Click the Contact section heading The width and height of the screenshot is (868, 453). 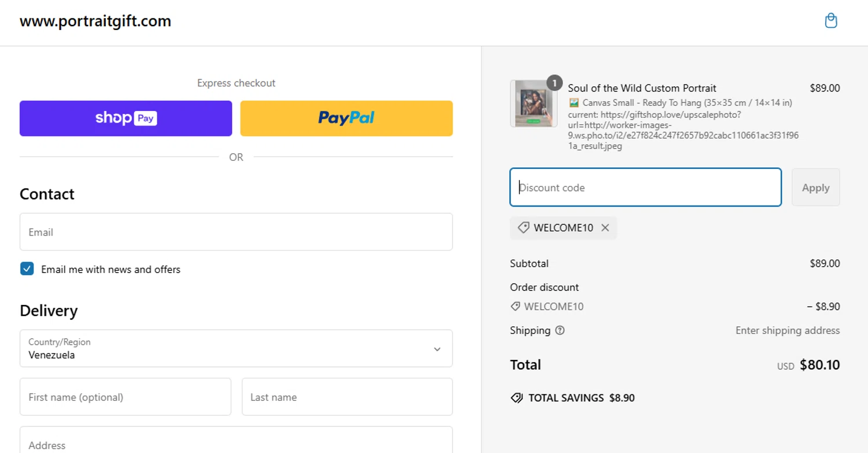point(47,194)
